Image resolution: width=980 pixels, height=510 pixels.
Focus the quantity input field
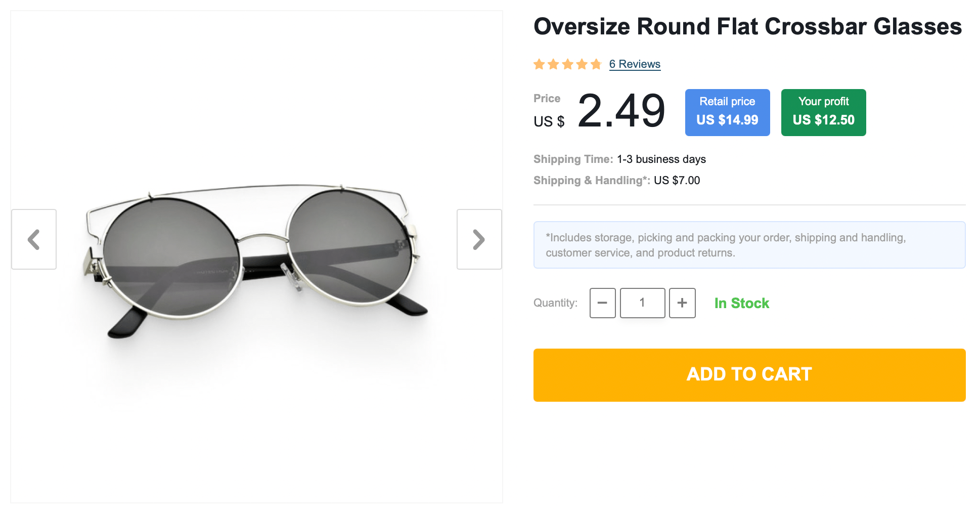click(x=642, y=303)
